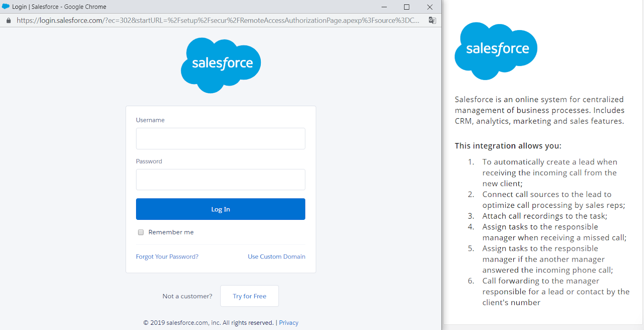
Task: Click the padlock site security icon
Action: pyautogui.click(x=8, y=20)
